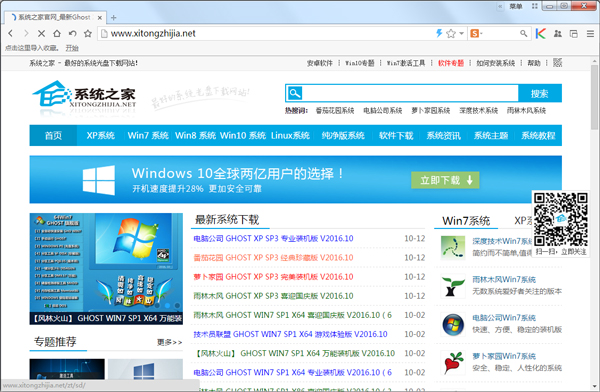Select Win7 系统 in the navigation bar
Image resolution: width=600 pixels, height=392 pixels.
click(148, 136)
